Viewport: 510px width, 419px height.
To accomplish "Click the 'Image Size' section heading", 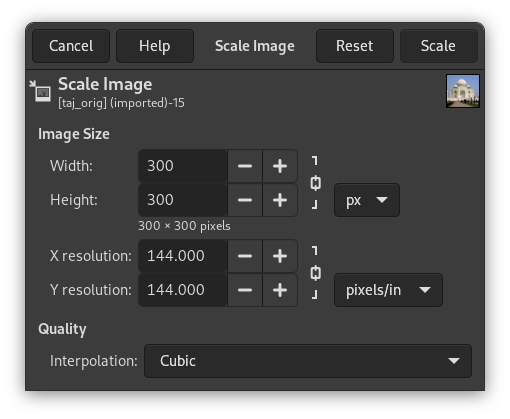I will coord(74,134).
